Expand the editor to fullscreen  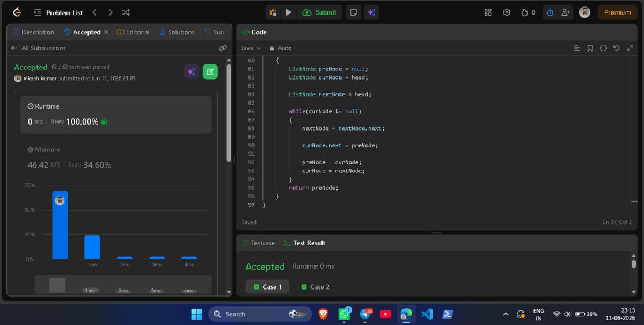pos(630,48)
